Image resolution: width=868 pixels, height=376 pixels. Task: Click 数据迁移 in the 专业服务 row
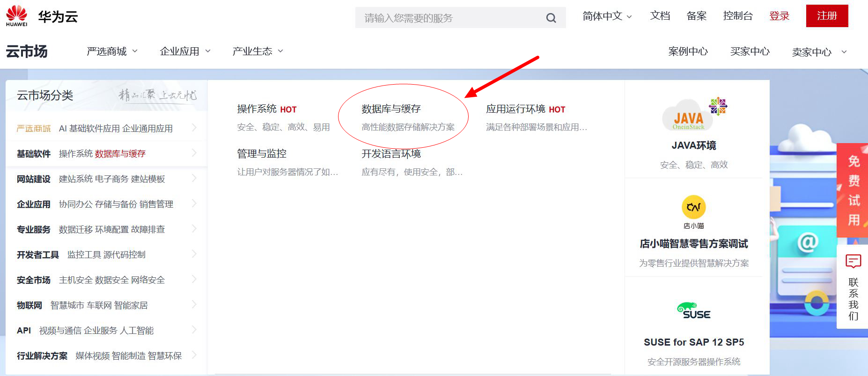[x=75, y=230]
